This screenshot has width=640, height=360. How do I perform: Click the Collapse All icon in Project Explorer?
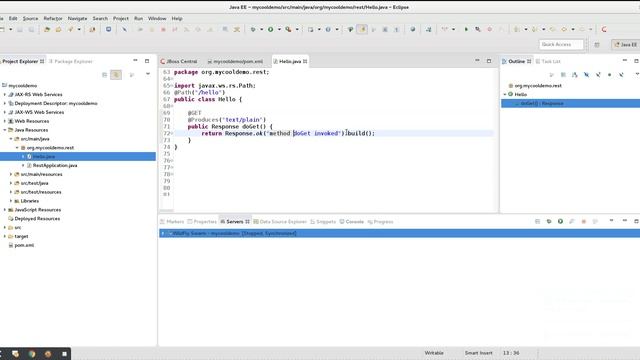104,75
